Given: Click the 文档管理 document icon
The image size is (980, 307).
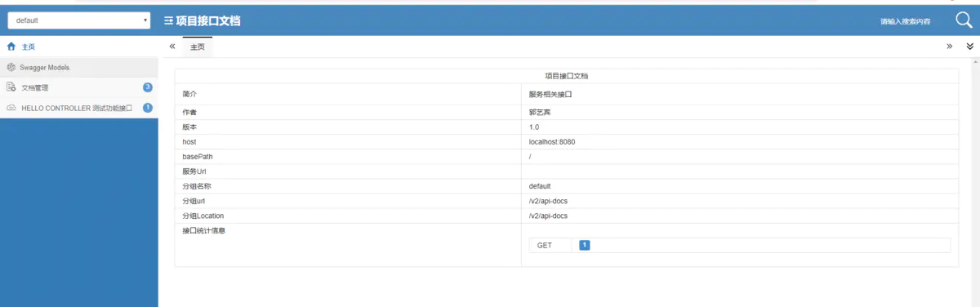Looking at the screenshot, I should (11, 87).
